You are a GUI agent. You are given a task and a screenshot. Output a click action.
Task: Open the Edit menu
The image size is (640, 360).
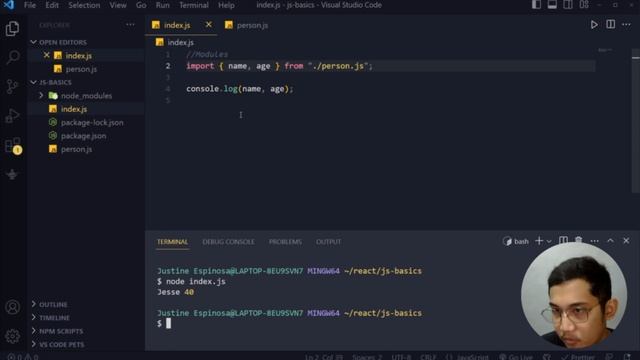(52, 5)
